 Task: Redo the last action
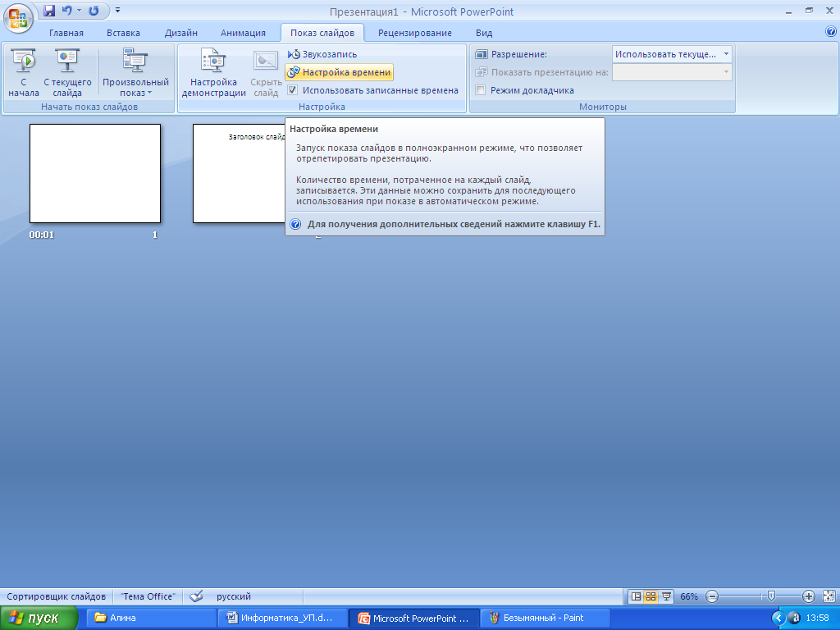click(94, 10)
